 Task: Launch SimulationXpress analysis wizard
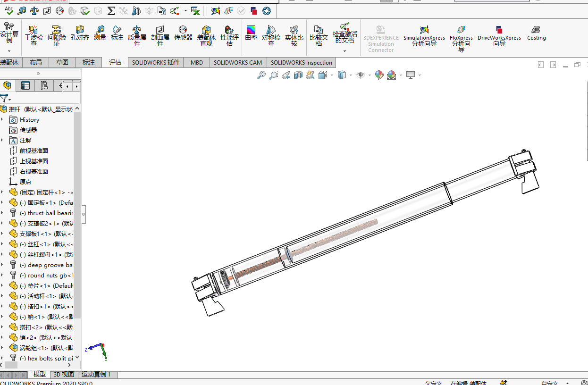coord(424,36)
